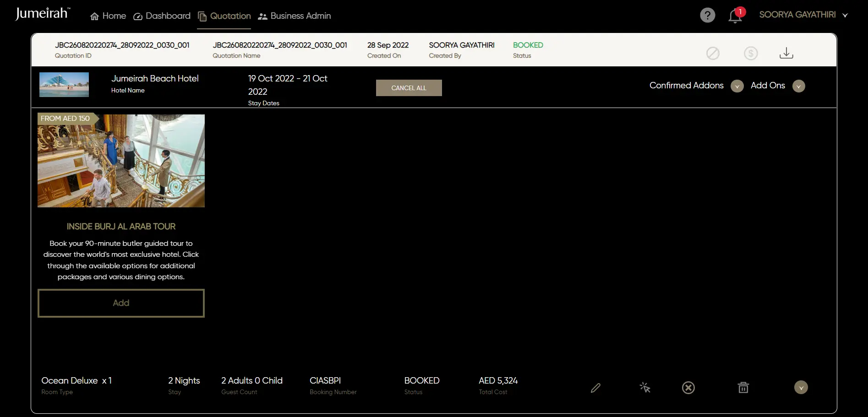Delete the Ocean Deluxe room via trash icon

click(x=743, y=388)
